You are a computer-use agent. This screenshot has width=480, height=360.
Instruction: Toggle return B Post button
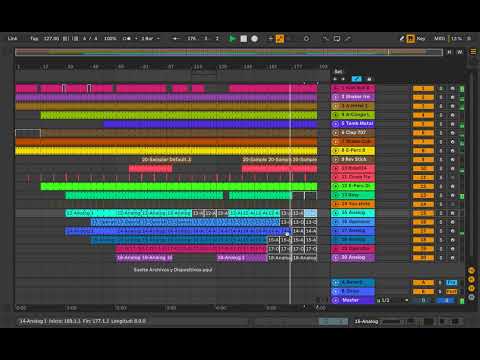tap(452, 292)
